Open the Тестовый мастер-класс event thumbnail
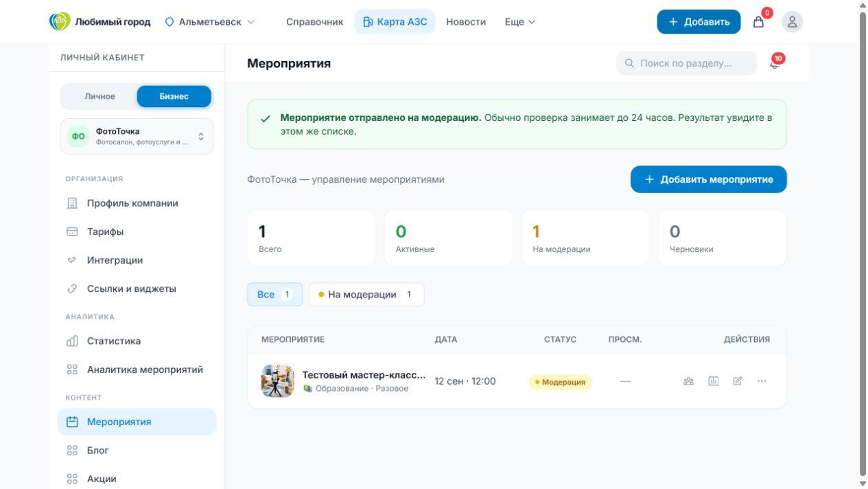868x489 pixels. [x=278, y=381]
